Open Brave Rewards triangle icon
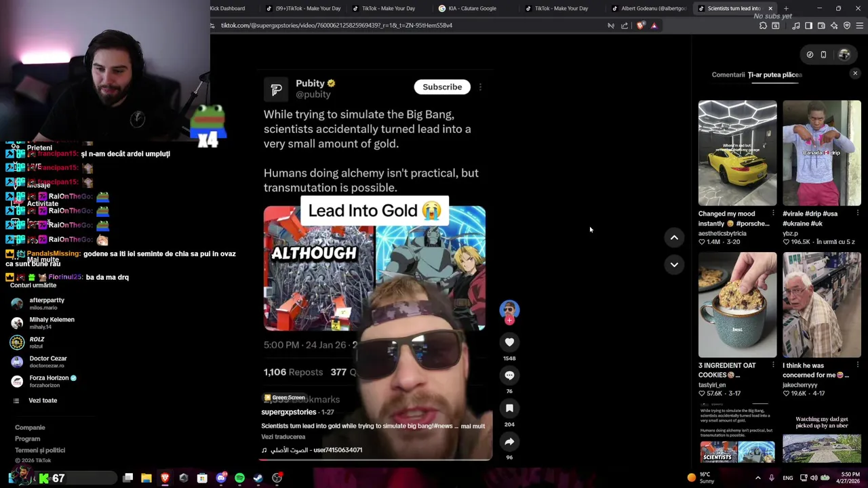The width and height of the screenshot is (868, 488). (654, 26)
